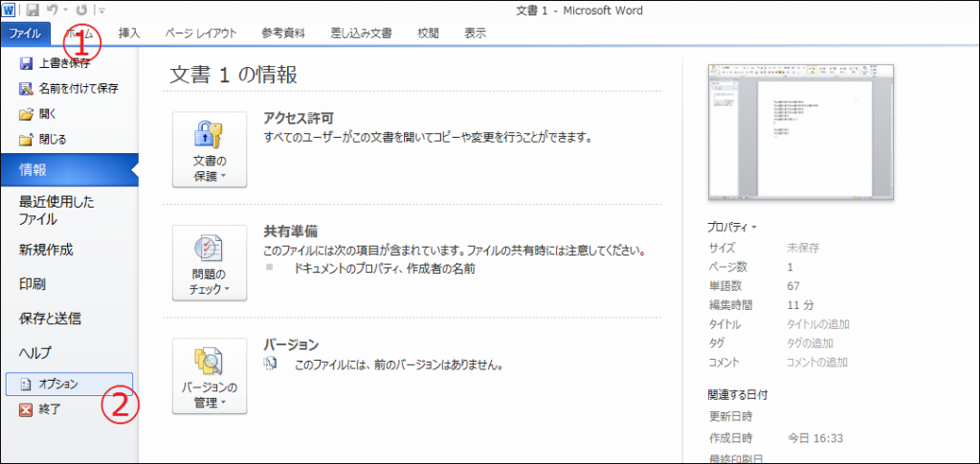The width and height of the screenshot is (980, 464).
Task: Click the undo arrow in quick access toolbar
Action: coord(53,10)
